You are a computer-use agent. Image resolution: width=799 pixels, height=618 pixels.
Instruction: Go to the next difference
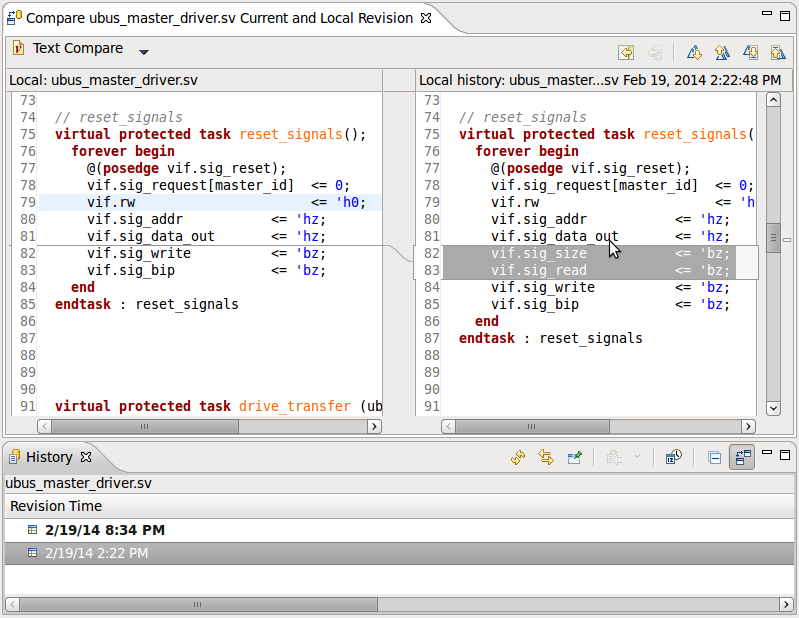tap(694, 53)
